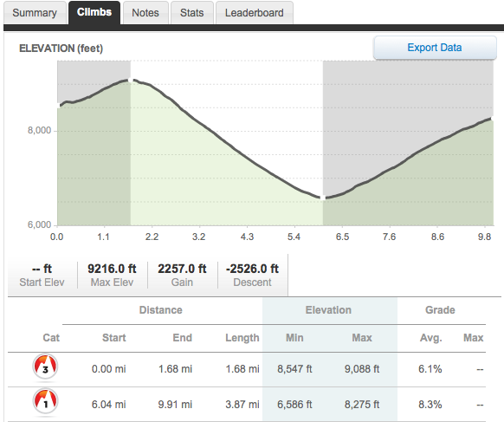Screen dimensions: 504x422
Task: Click the 6.1% average grade cell
Action: [x=430, y=369]
